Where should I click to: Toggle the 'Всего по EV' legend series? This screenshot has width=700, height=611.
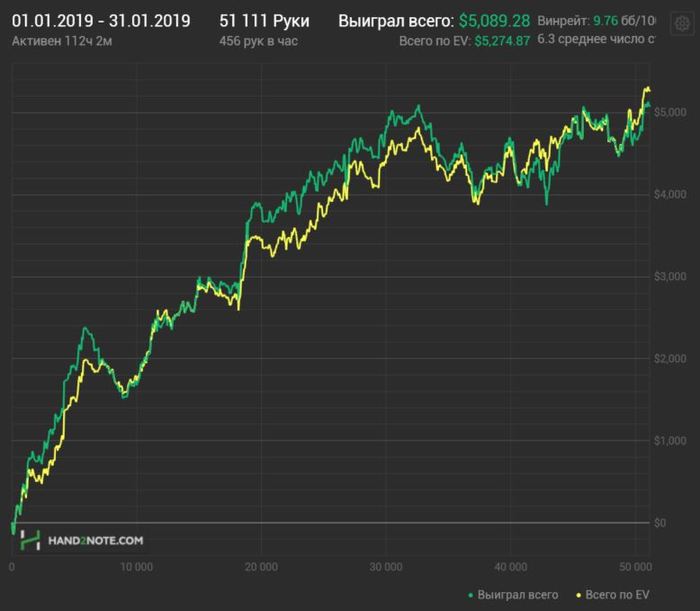click(x=612, y=594)
